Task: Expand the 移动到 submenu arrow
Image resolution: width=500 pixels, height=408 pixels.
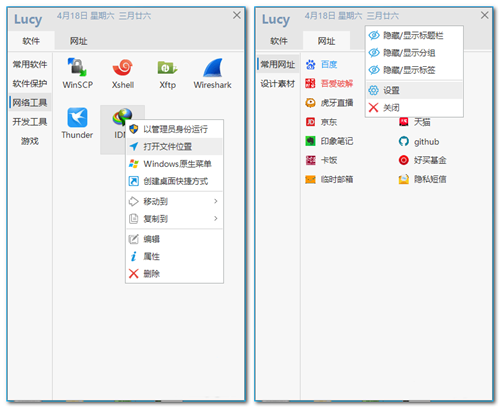Action: click(216, 201)
